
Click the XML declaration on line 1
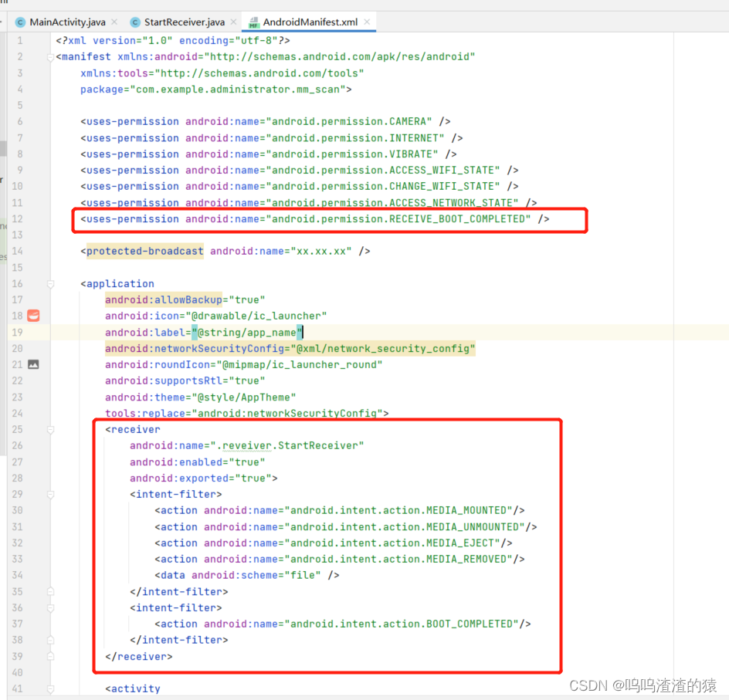coord(173,41)
